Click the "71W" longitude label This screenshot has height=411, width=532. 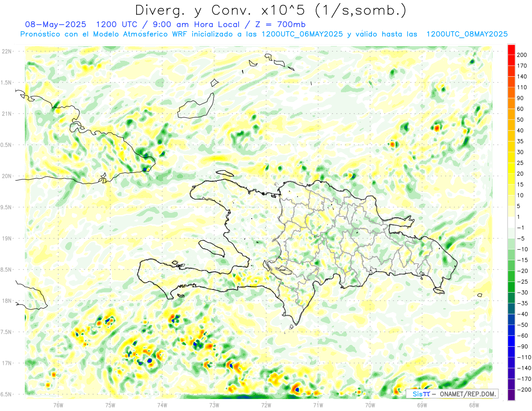pos(318,405)
